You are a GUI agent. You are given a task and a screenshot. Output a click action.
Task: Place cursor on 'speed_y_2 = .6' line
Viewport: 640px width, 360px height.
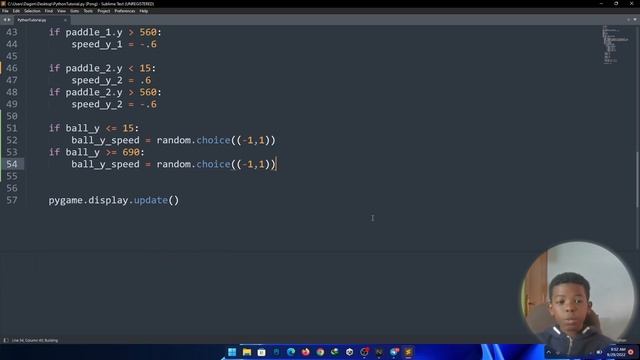tap(111, 80)
